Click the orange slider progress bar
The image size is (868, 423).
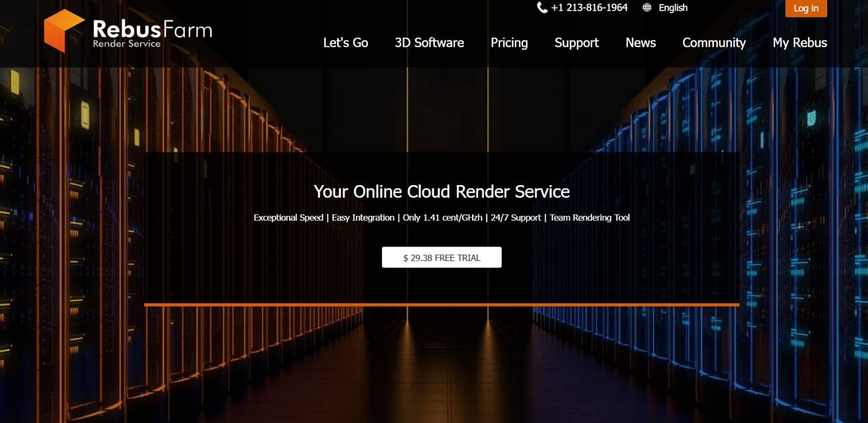(441, 305)
